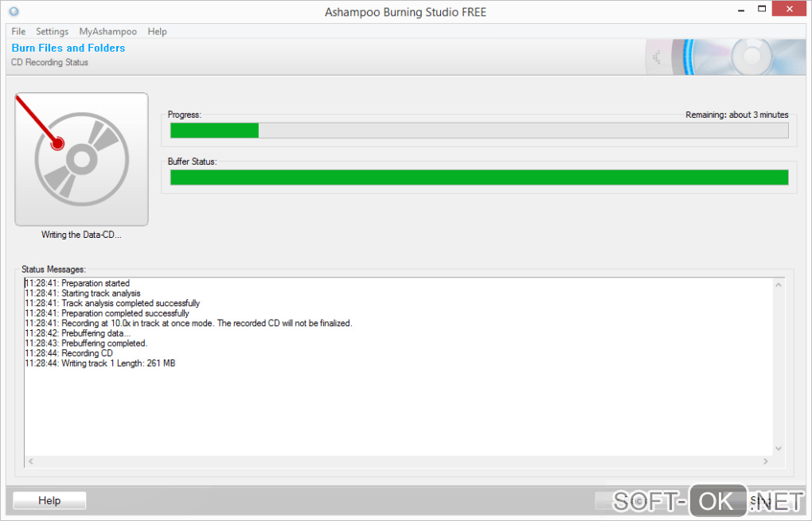Click the status log scroll down arrow
This screenshot has height=521, width=812.
tap(778, 448)
